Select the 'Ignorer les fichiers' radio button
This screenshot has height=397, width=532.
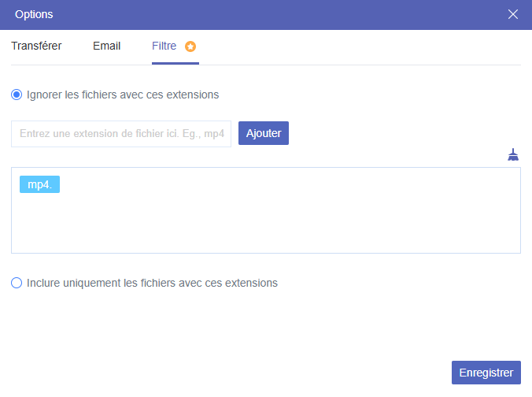pyautogui.click(x=17, y=95)
